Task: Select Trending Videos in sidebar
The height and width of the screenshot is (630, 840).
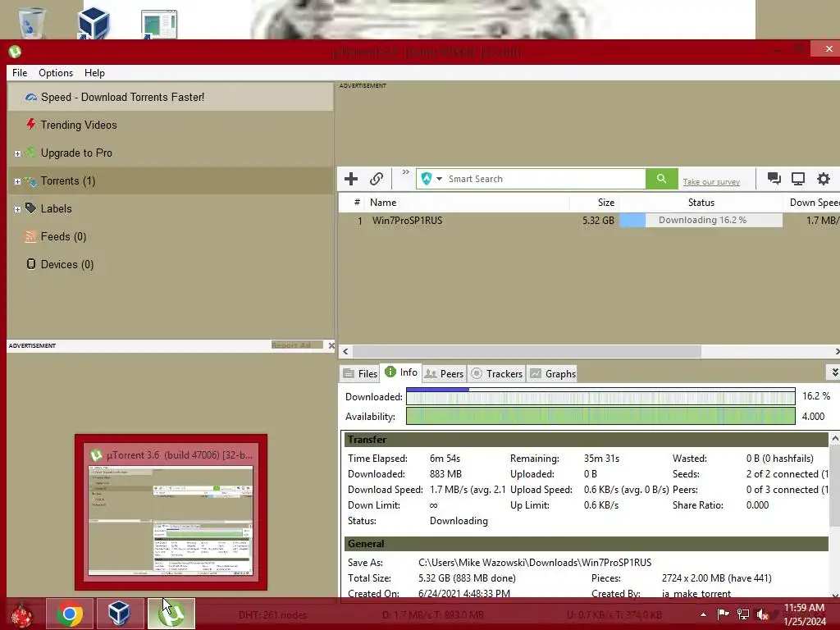Action: [x=171, y=125]
